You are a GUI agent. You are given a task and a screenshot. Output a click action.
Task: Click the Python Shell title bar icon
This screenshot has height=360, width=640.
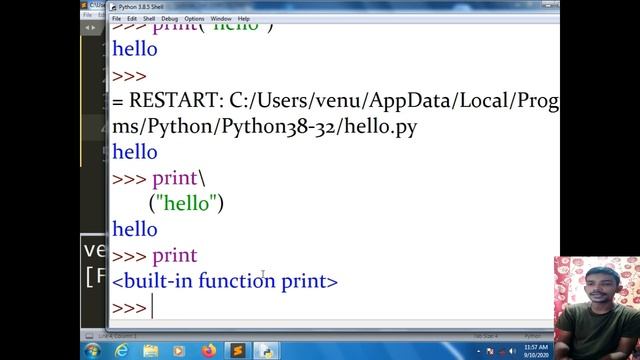coord(113,7)
